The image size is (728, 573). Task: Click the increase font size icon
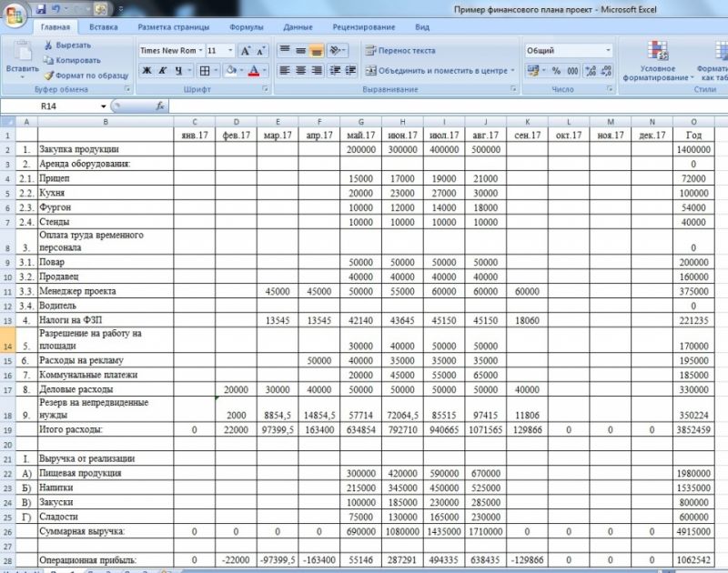coord(245,51)
